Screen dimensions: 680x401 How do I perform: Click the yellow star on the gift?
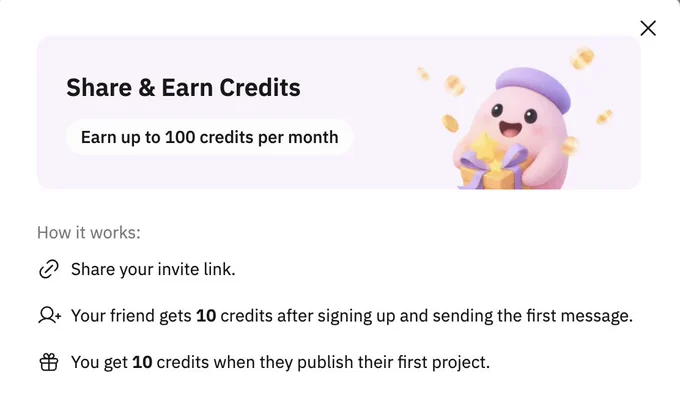pos(484,146)
